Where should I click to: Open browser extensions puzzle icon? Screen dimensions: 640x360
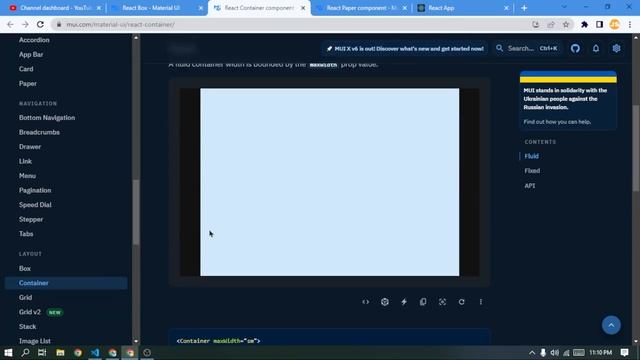pos(584,24)
